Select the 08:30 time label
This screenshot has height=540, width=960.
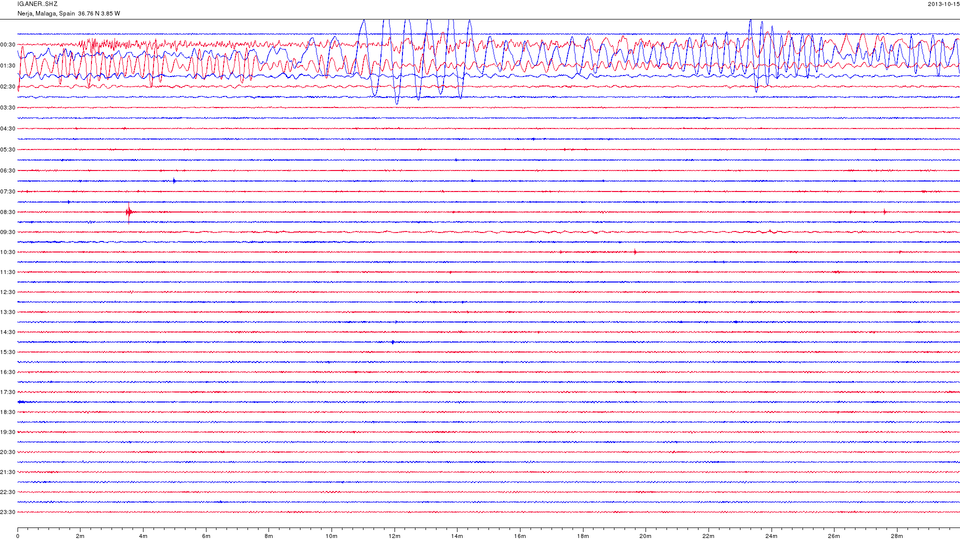point(8,212)
